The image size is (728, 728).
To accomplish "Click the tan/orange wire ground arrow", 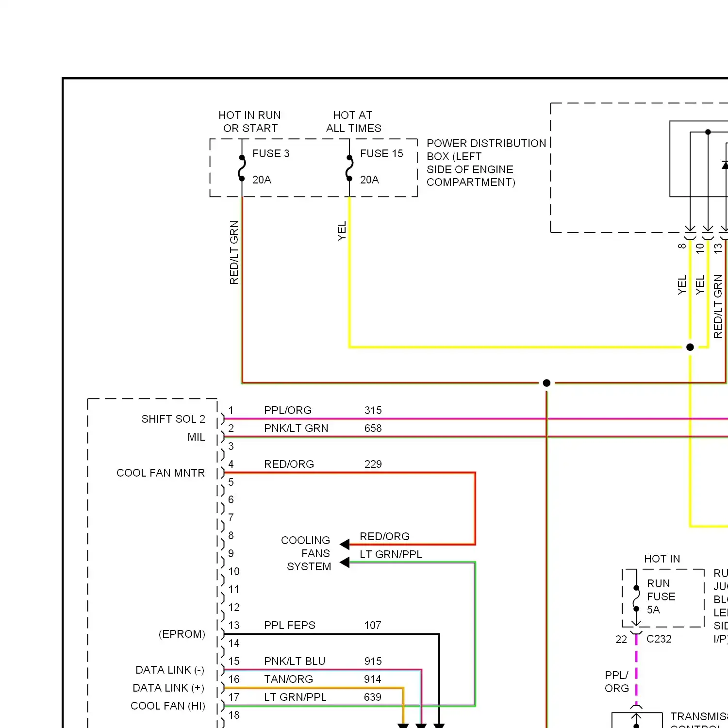I will [403, 726].
